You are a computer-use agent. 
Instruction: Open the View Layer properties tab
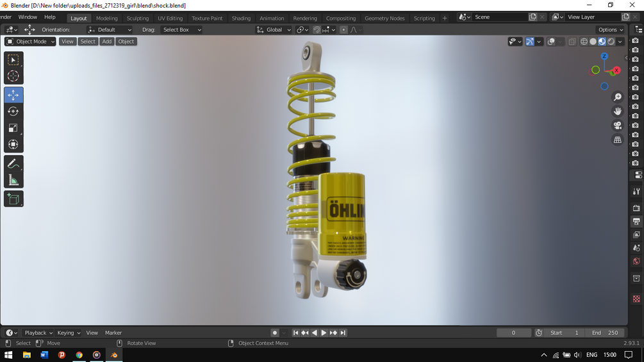pos(636,234)
